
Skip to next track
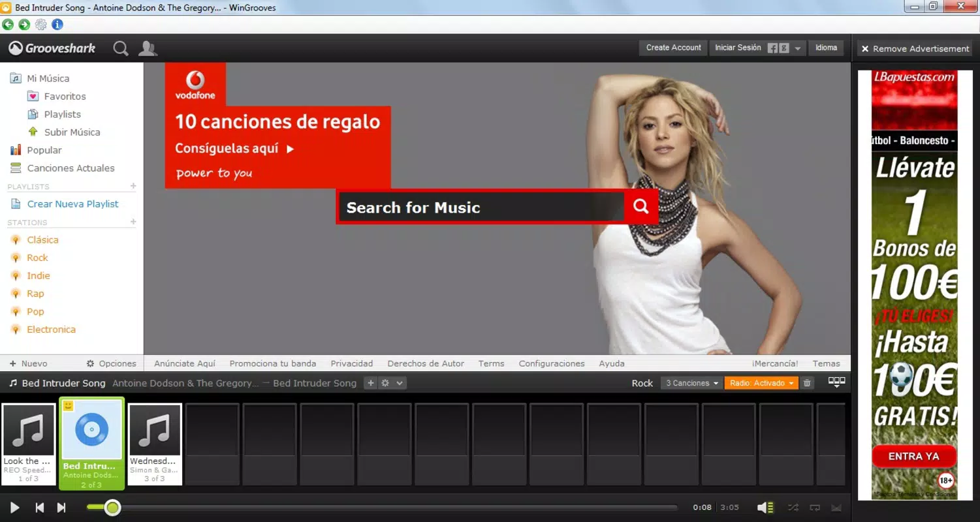[x=61, y=507]
